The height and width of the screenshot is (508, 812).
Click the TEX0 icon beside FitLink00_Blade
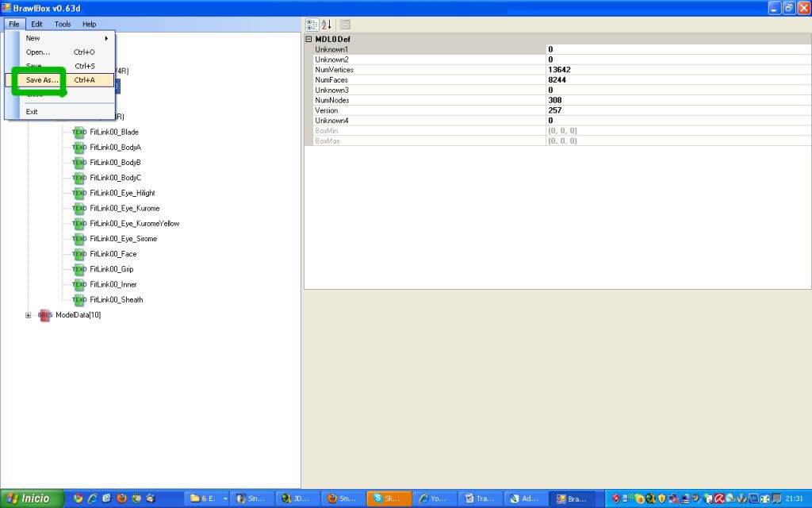tap(79, 132)
